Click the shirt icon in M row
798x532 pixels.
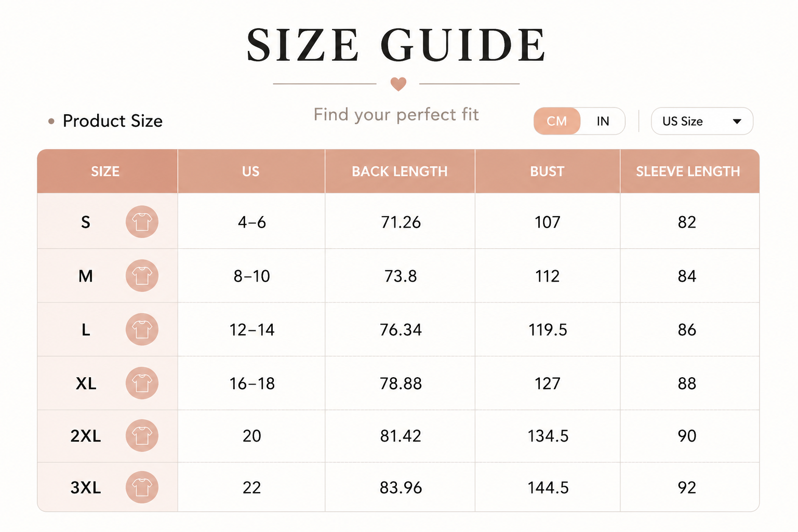click(142, 275)
